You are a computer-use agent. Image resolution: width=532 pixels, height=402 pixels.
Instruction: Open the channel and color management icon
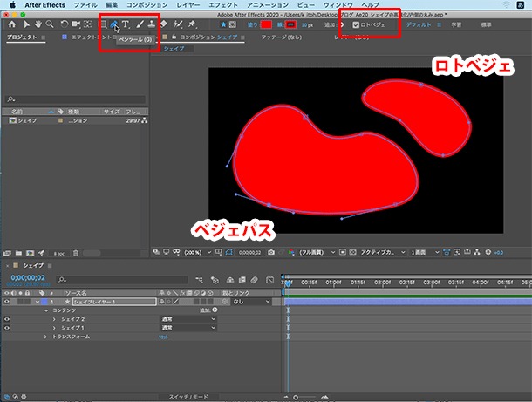[291, 252]
